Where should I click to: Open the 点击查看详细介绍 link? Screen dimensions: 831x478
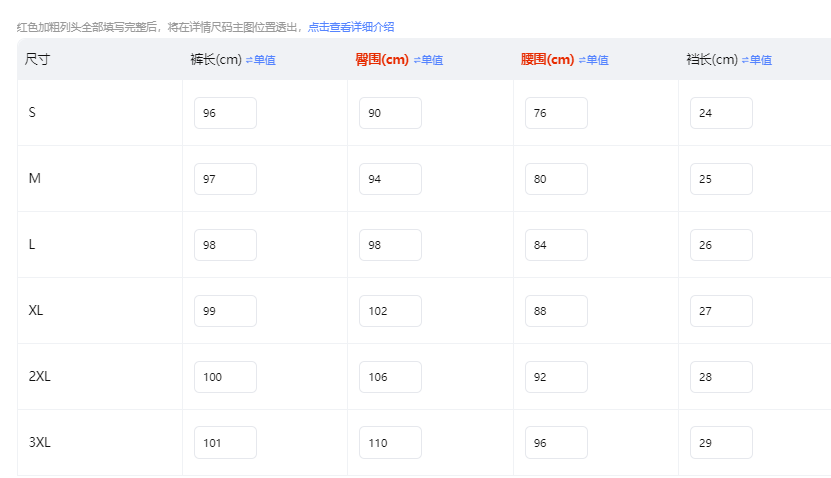coord(351,27)
